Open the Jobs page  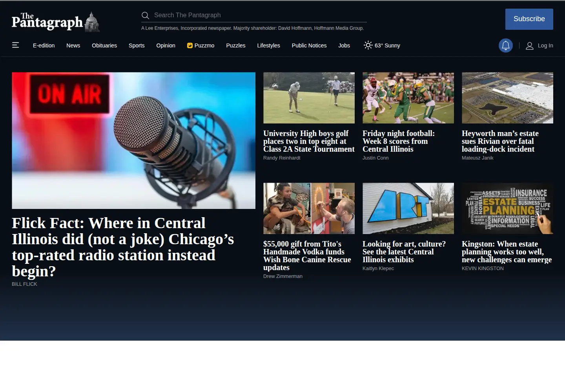coord(344,45)
